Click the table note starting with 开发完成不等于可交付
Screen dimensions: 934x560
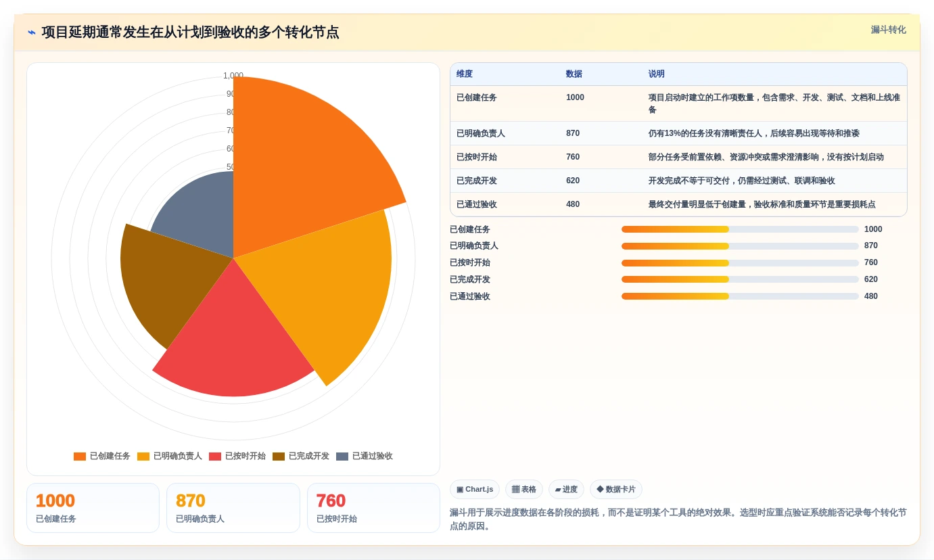coord(742,181)
